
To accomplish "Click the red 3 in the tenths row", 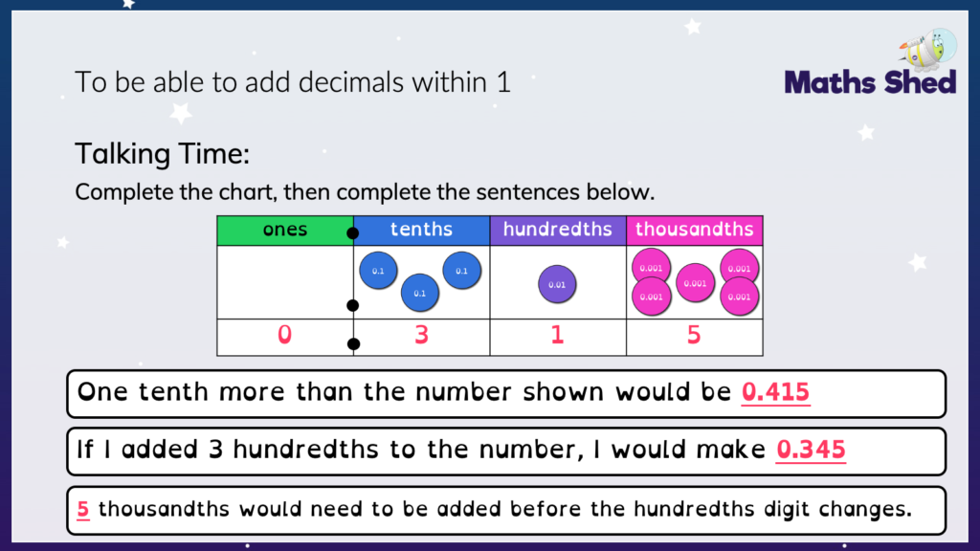I will click(x=421, y=336).
